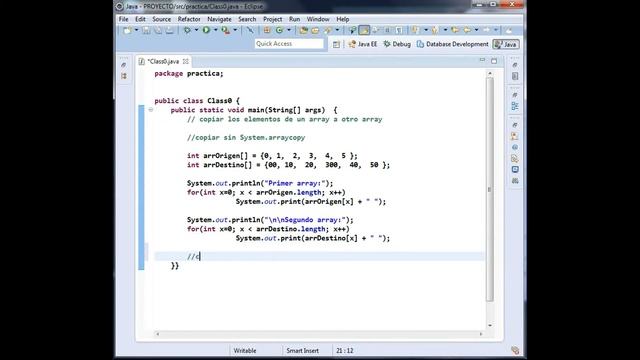Open the Source menu
This screenshot has width=640, height=360.
pos(162,19)
